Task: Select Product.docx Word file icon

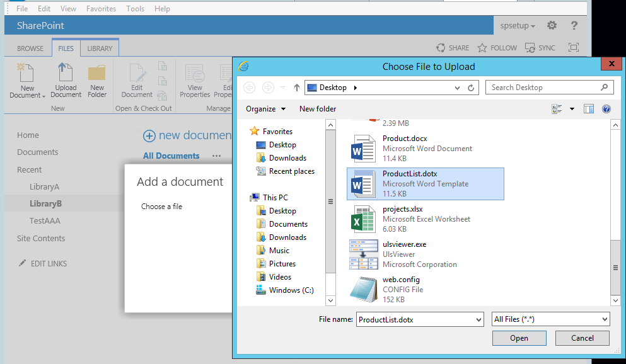Action: pyautogui.click(x=363, y=149)
